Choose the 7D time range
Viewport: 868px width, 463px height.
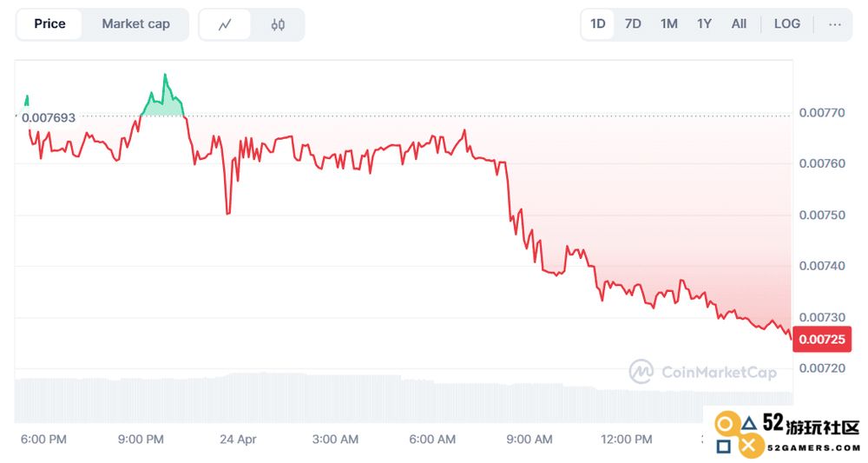[x=633, y=23]
